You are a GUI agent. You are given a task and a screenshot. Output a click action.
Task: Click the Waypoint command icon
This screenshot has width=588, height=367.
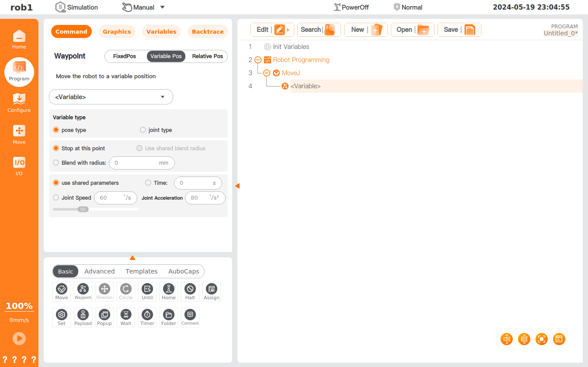(x=83, y=291)
